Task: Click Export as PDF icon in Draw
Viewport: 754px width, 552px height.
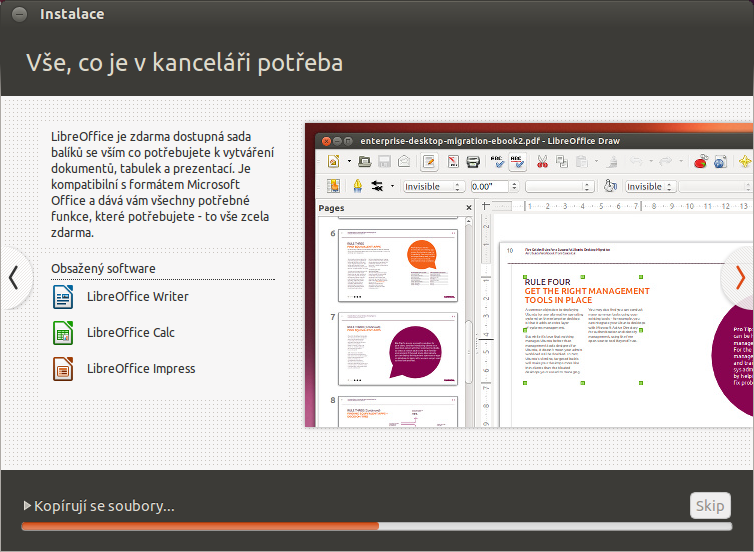Action: click(453, 162)
